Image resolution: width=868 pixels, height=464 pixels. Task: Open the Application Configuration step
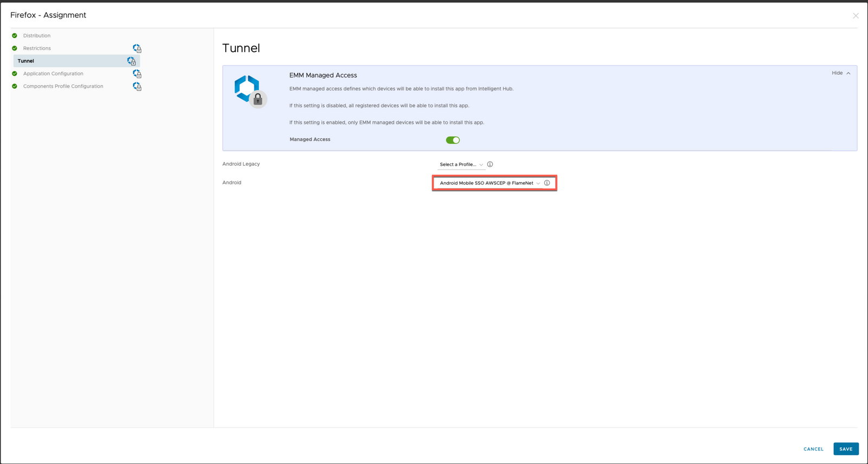click(53, 74)
